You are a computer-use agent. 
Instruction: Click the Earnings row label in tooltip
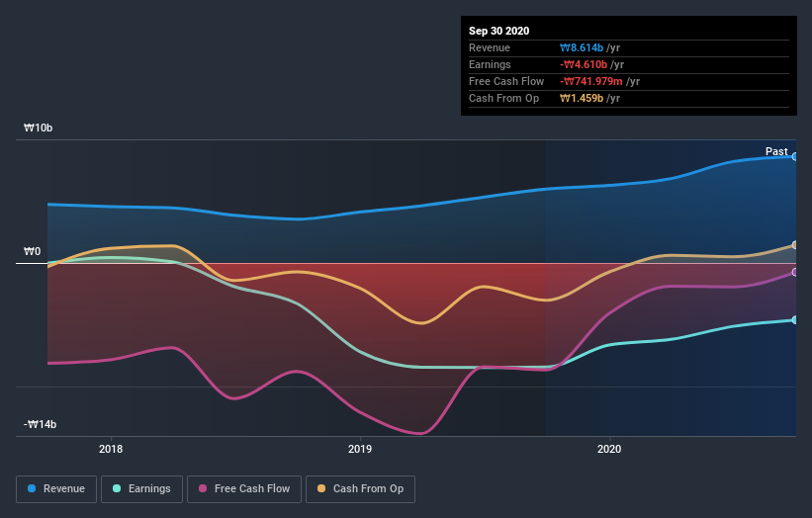pyautogui.click(x=490, y=64)
